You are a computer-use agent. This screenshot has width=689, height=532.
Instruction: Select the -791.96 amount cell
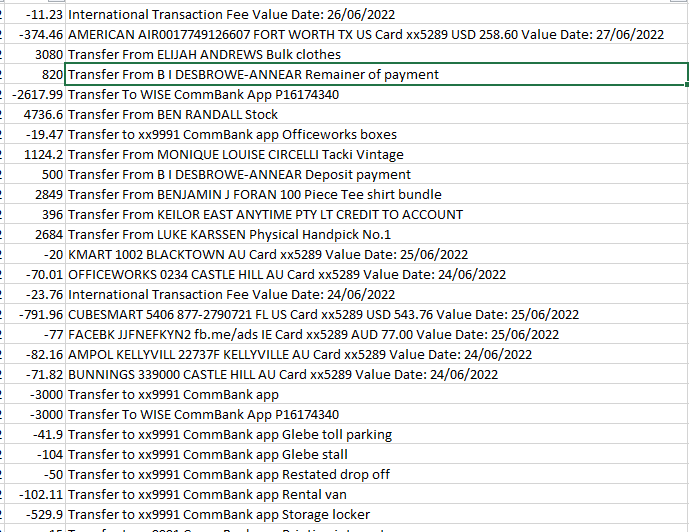[35, 314]
